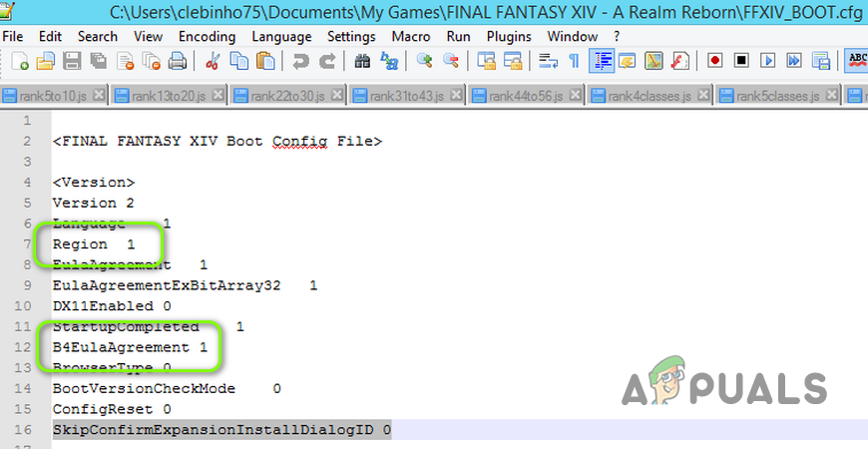The height and width of the screenshot is (449, 868).
Task: Open the function list icon
Action: [679, 61]
